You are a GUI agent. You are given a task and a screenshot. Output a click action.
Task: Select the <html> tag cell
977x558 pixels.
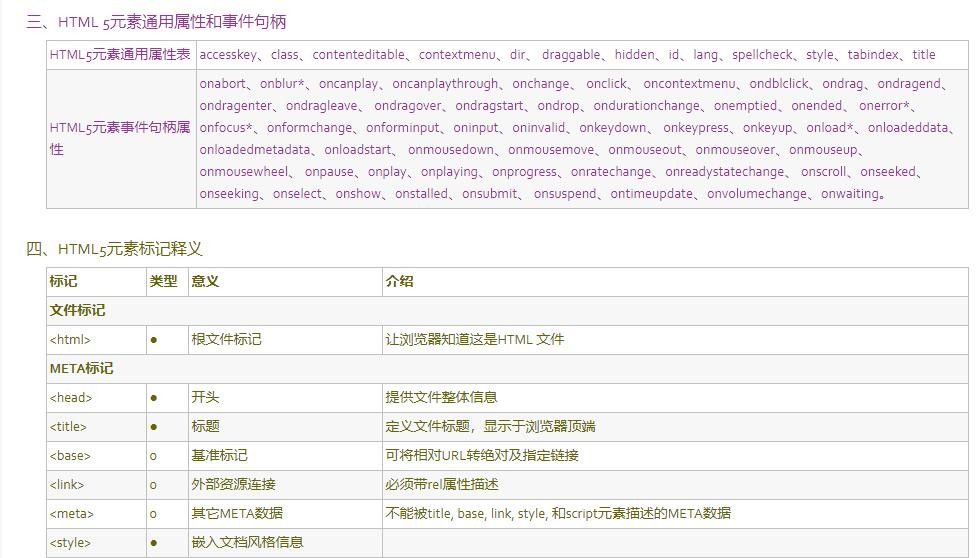tap(70, 340)
